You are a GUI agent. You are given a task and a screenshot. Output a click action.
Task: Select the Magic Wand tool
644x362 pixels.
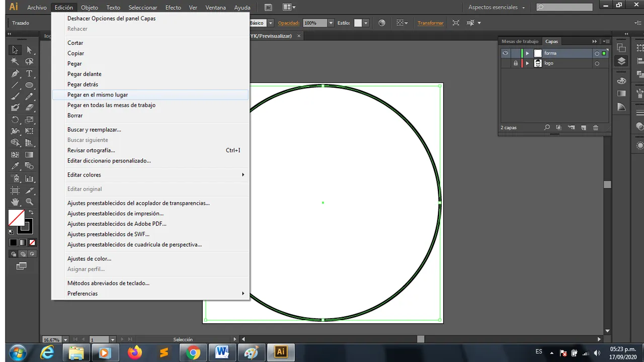click(15, 62)
